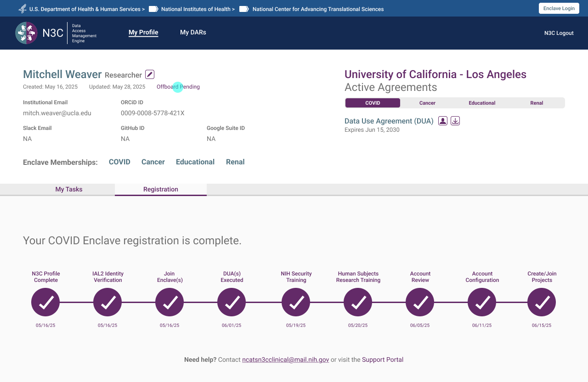This screenshot has width=588, height=382.
Task: Open the My DARs page
Action: (193, 32)
